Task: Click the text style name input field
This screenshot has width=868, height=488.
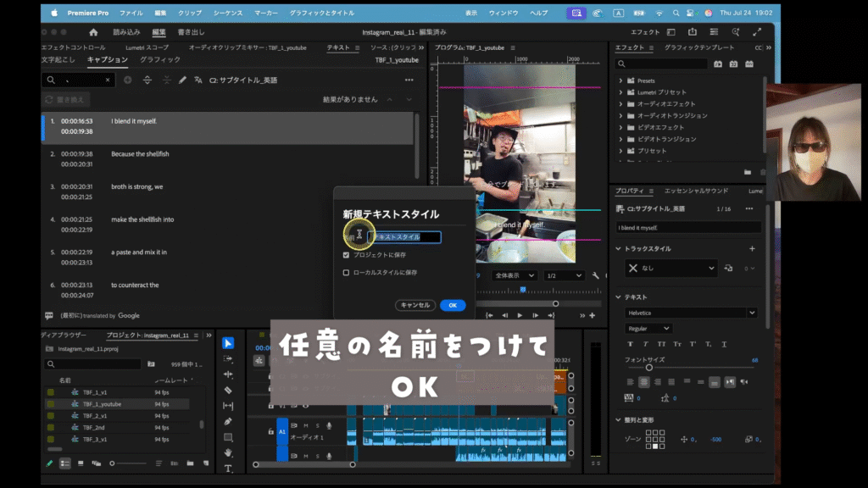Action: click(404, 237)
